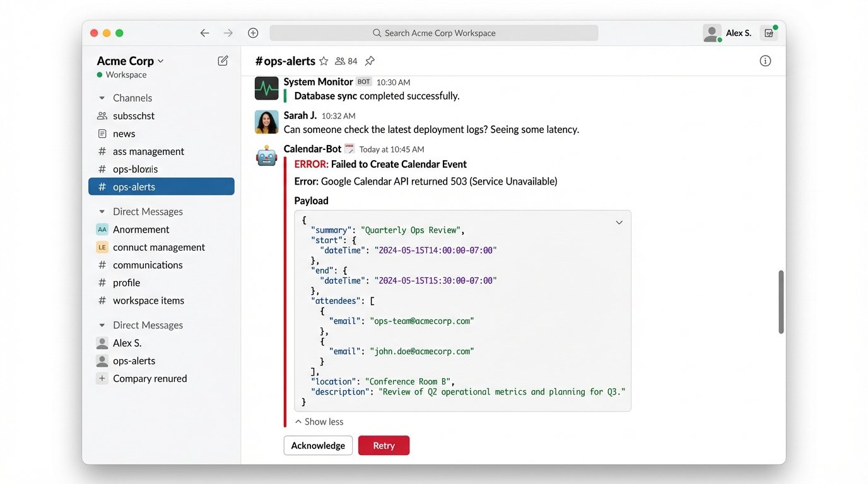Screen dimensions: 868x484
Task: Open history with the plus-circle icon
Action: click(252, 32)
